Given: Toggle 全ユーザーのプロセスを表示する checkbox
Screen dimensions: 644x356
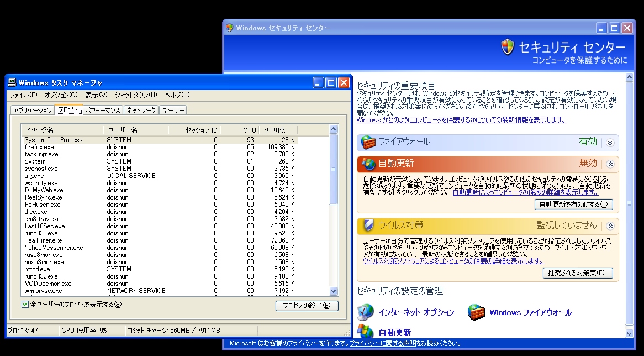Looking at the screenshot, I should pos(25,305).
